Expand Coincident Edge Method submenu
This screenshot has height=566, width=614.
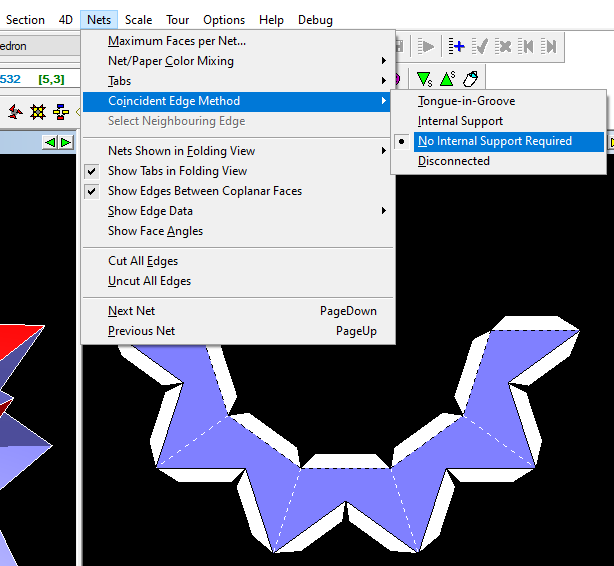[x=238, y=101]
